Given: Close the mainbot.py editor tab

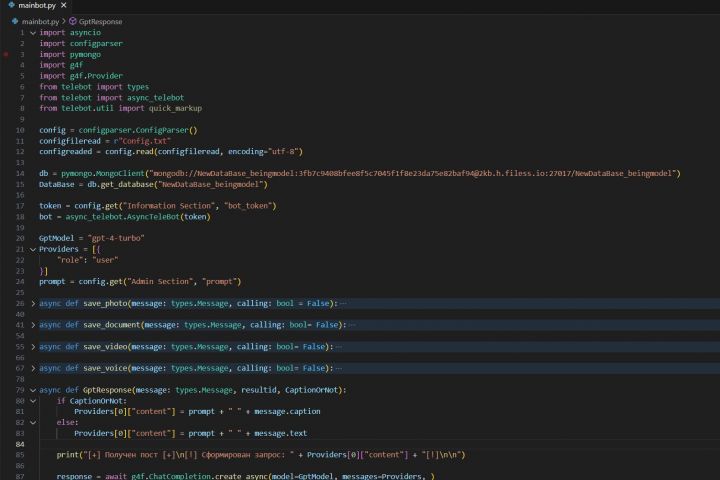Looking at the screenshot, I should 64,5.
